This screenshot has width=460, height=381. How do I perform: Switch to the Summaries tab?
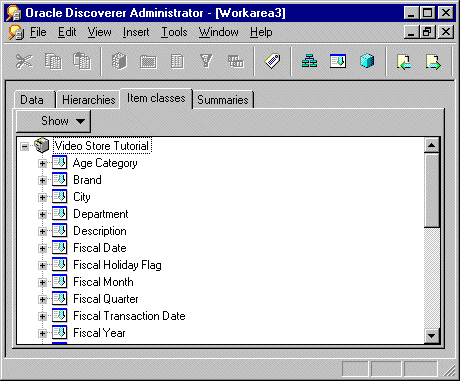tap(223, 100)
